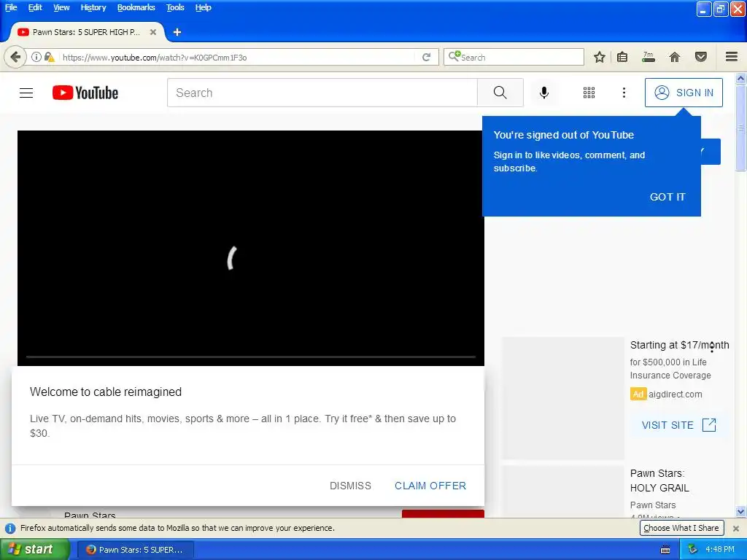Open Pawn Stars: HOLY GRAIL suggested video
The image size is (747, 560).
coord(659,481)
